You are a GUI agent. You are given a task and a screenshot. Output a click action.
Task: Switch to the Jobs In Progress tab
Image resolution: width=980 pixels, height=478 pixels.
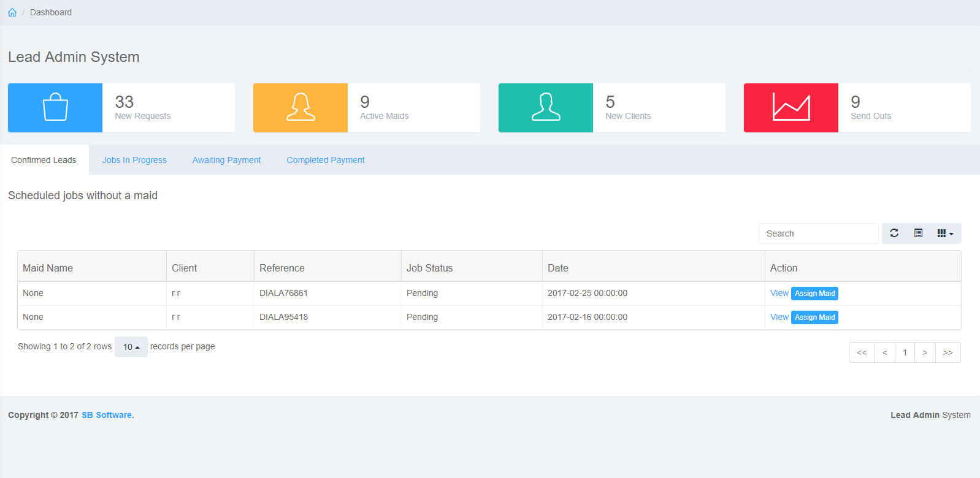[134, 160]
